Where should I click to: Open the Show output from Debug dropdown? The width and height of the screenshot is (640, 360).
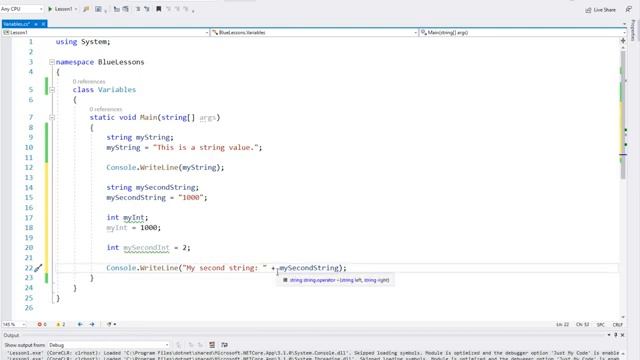109,345
